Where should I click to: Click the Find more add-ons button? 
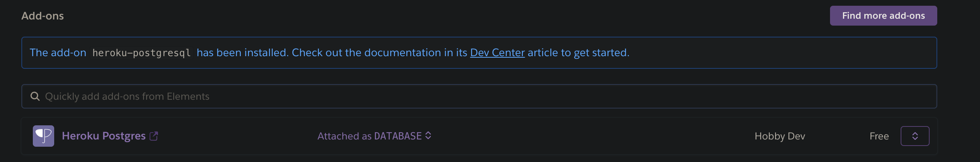coord(883,16)
